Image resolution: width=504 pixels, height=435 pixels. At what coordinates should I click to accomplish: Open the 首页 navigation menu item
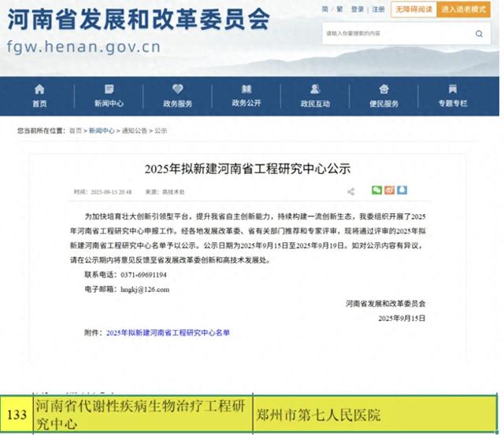(39, 103)
